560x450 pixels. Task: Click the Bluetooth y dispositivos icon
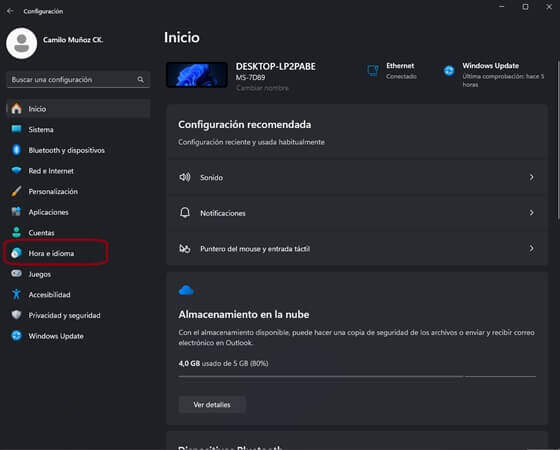(x=16, y=150)
